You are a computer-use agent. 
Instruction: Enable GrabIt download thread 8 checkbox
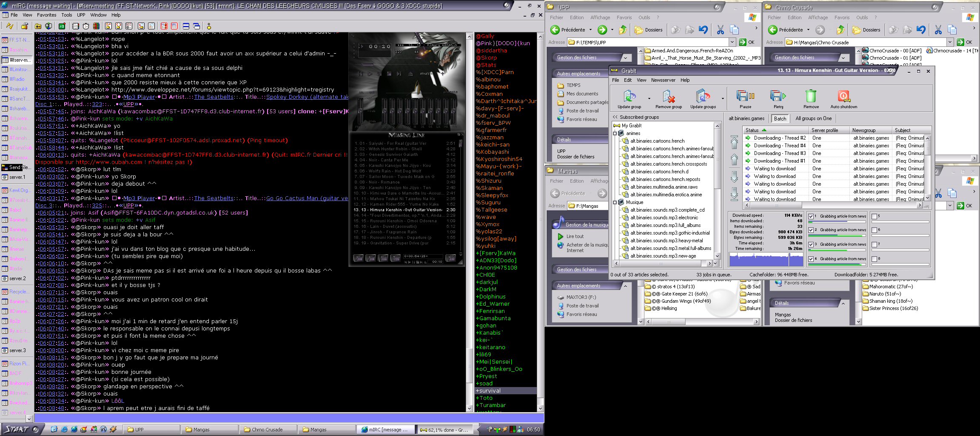(x=875, y=259)
